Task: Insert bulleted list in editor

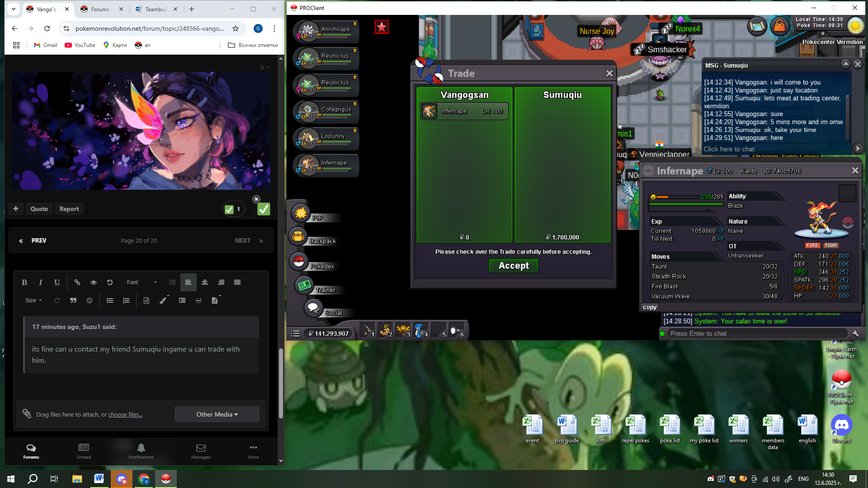Action: pyautogui.click(x=110, y=300)
